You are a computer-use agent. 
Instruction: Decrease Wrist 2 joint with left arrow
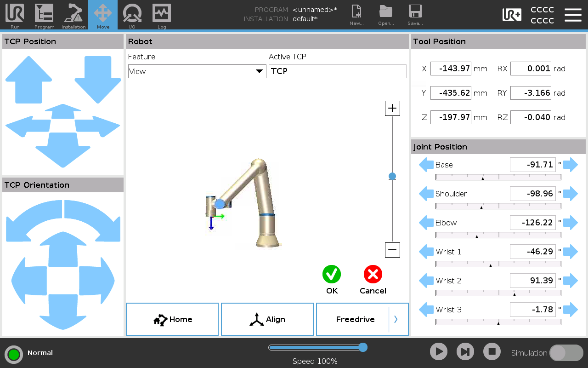click(426, 281)
